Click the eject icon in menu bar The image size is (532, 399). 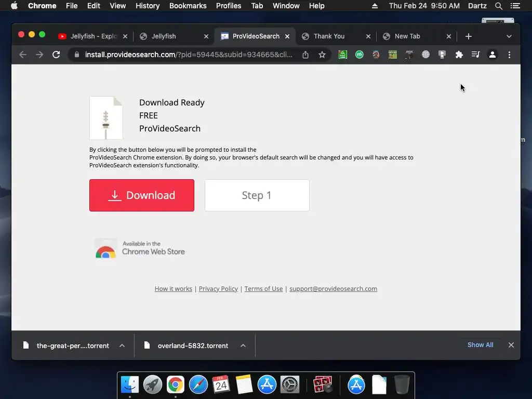tap(375, 6)
